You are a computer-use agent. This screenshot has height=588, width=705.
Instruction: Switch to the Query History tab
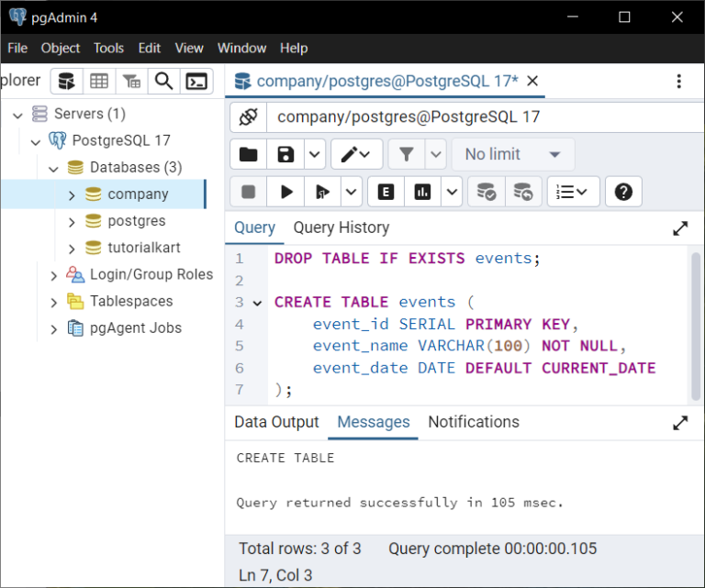341,227
